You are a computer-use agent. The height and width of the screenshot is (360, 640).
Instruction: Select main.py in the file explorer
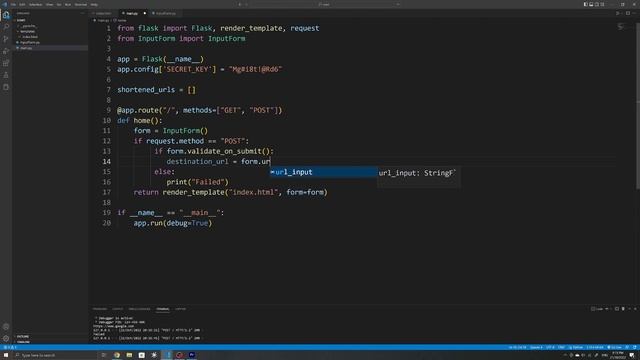50,48
